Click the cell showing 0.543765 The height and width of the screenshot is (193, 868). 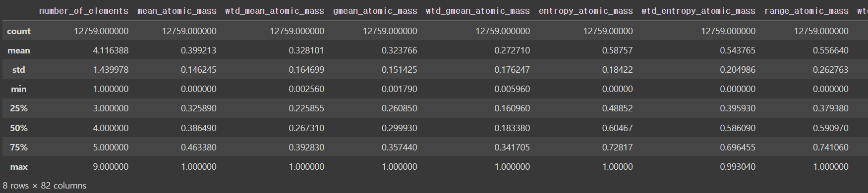pyautogui.click(x=738, y=50)
